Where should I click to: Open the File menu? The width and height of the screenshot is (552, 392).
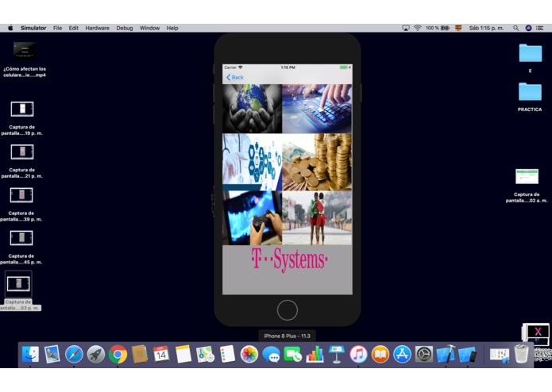click(57, 28)
